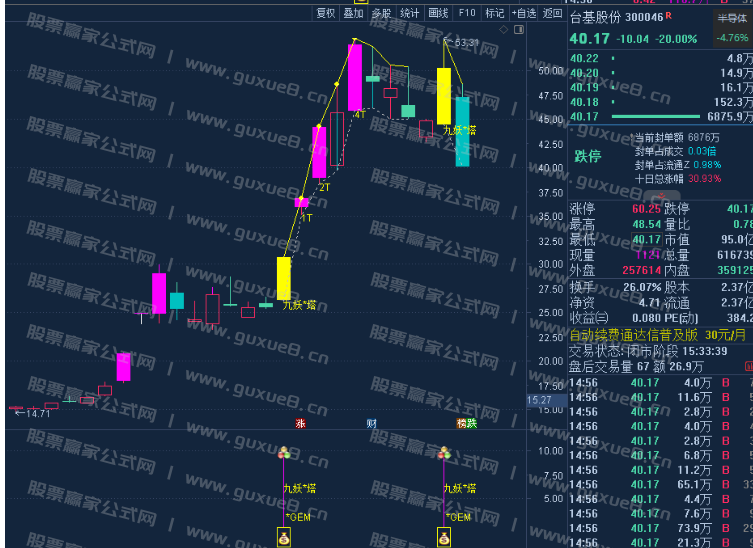Screen dimensions: 753x548
Task: Click the 交易状态 闭市阶段 status line
Action: [648, 351]
